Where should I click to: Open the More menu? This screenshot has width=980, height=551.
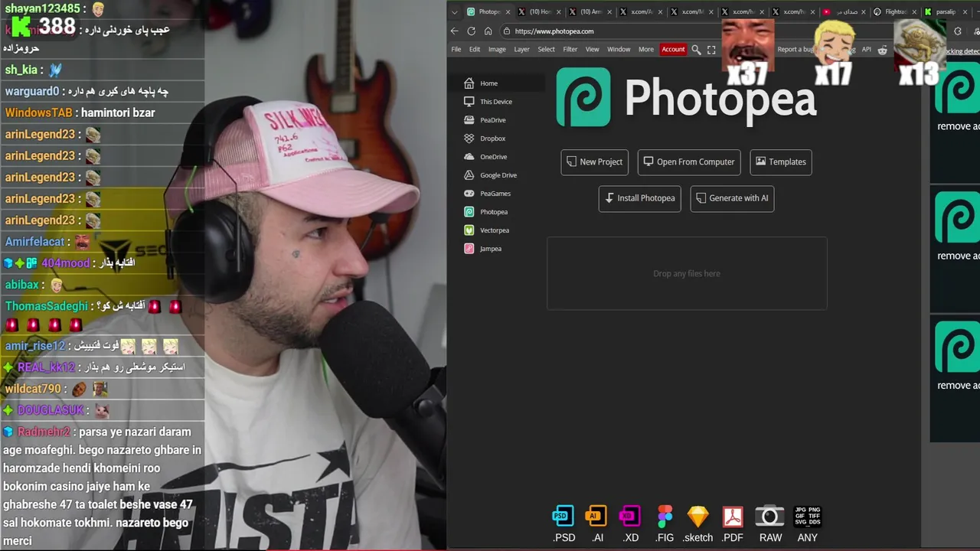click(646, 50)
